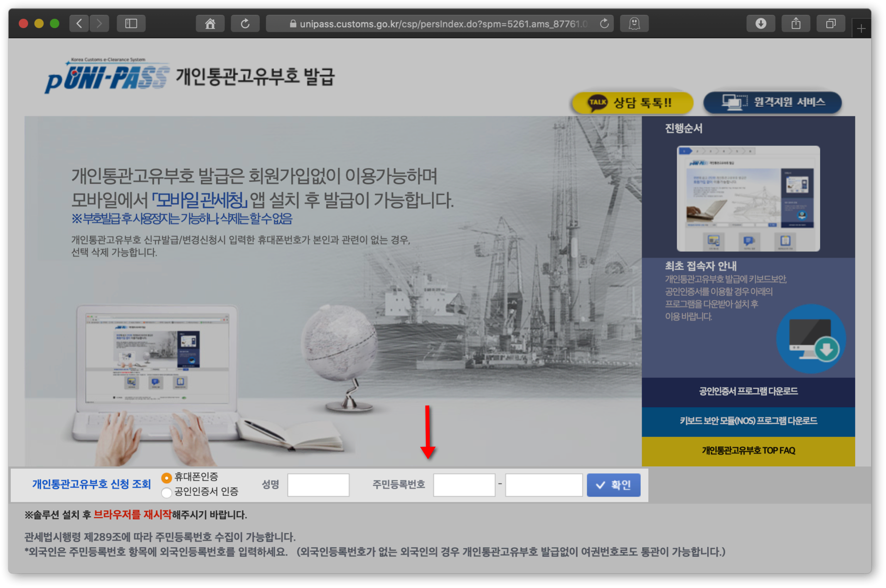Select the 휴대폰인증 radio button
Screen dimensions: 886x588
click(167, 477)
